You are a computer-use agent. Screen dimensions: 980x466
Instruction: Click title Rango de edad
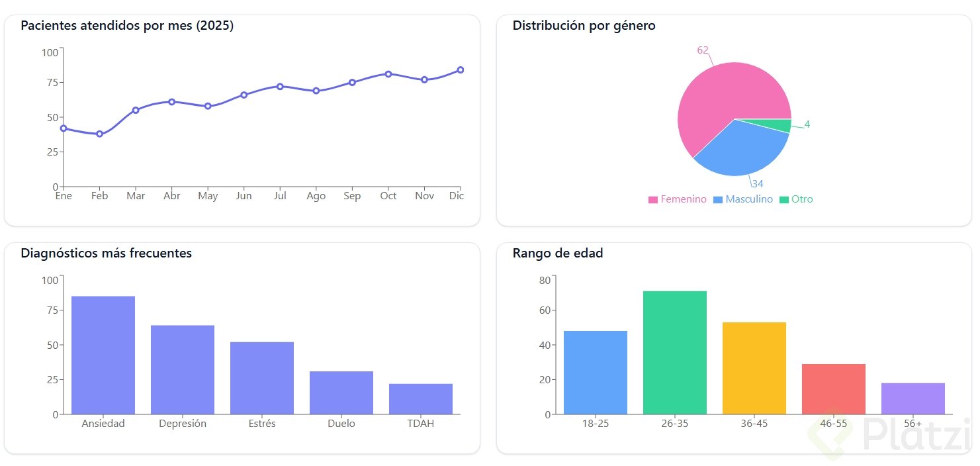pos(558,254)
